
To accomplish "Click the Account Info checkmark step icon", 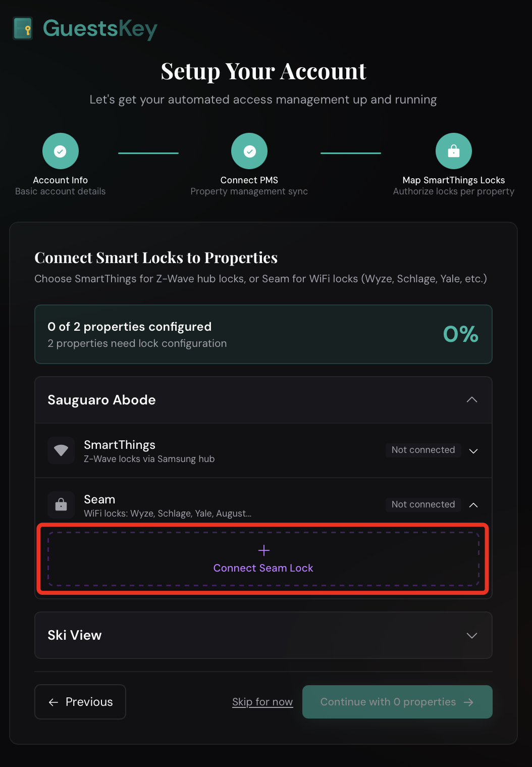I will coord(61,151).
